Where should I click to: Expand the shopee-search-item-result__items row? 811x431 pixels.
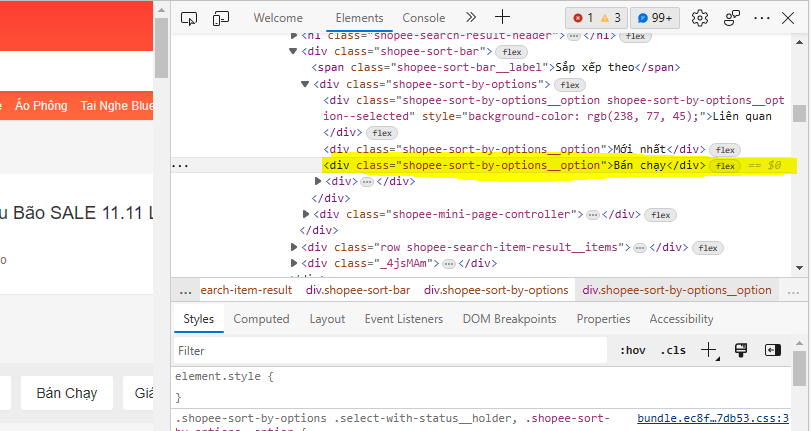click(x=294, y=247)
